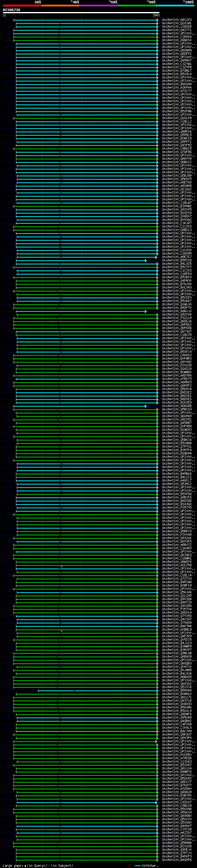Click the label UniRef100_Q13162
Image resolution: width=197 pixels, height=868 pixels.
(x=176, y=189)
